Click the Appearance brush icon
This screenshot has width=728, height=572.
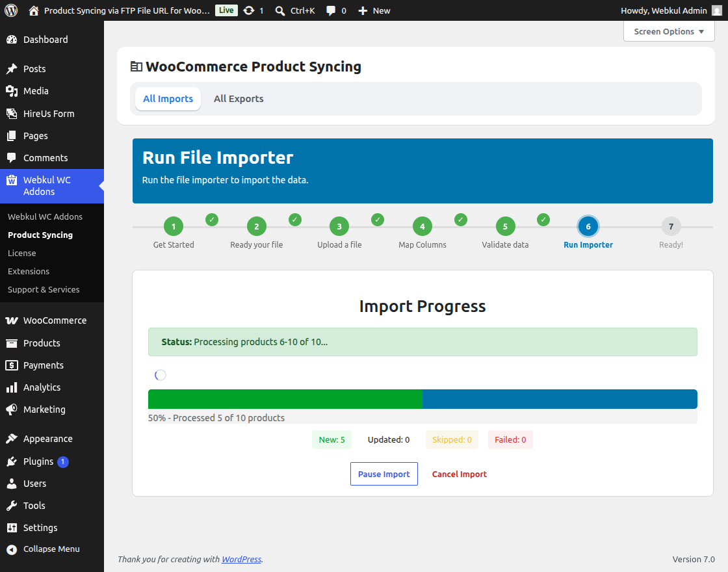[x=12, y=439]
